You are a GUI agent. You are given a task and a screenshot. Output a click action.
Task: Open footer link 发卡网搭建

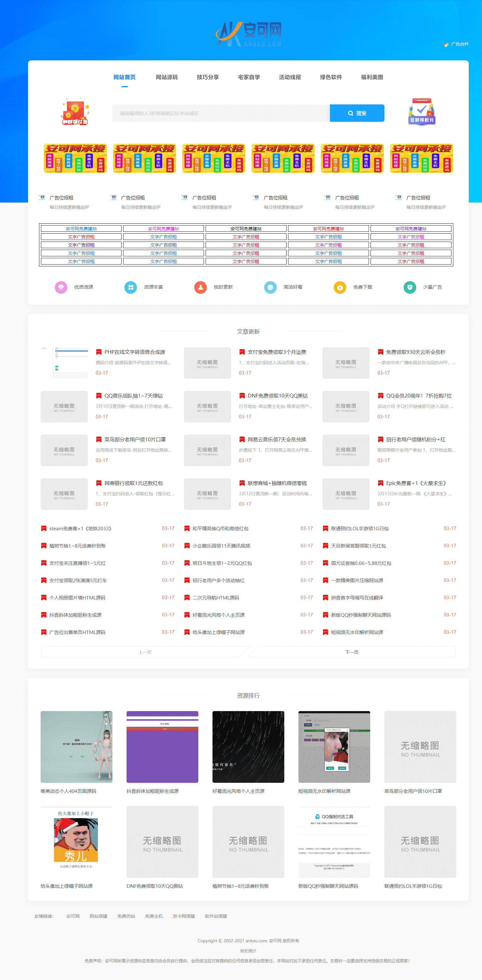pyautogui.click(x=184, y=916)
